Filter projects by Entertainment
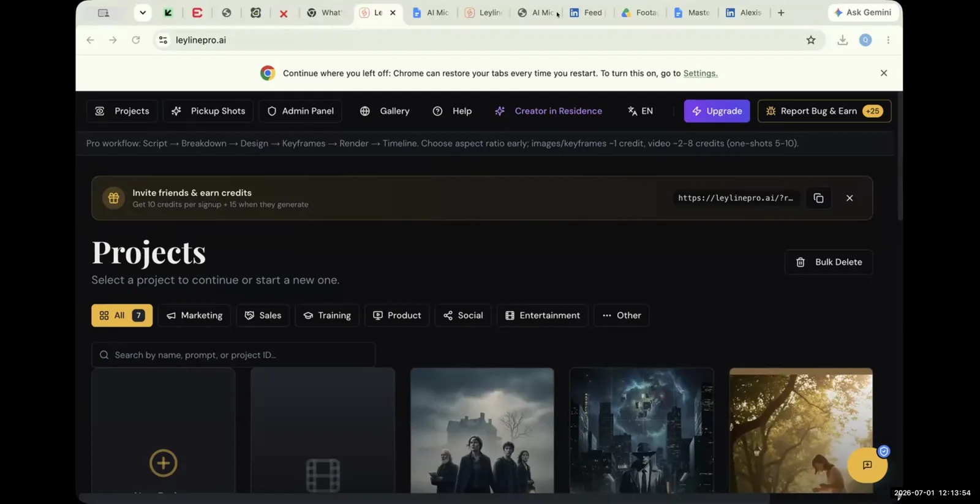 pos(543,315)
